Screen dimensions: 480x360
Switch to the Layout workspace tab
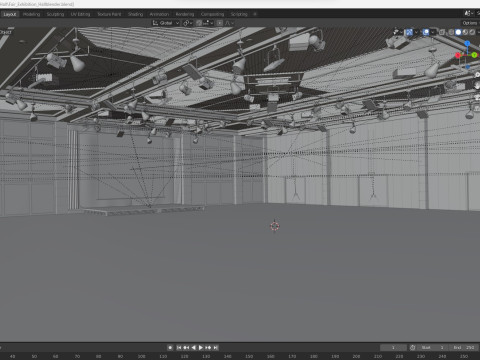10,14
